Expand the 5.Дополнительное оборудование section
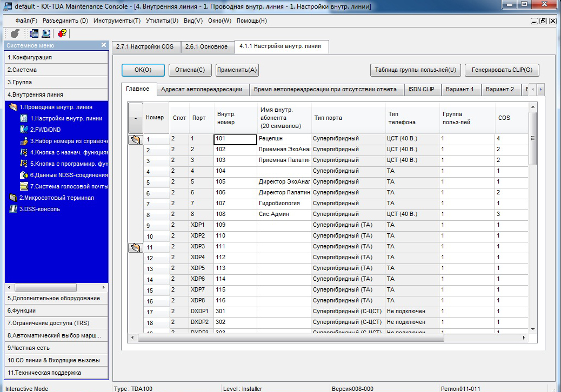The height and width of the screenshot is (392, 561). 56,298
